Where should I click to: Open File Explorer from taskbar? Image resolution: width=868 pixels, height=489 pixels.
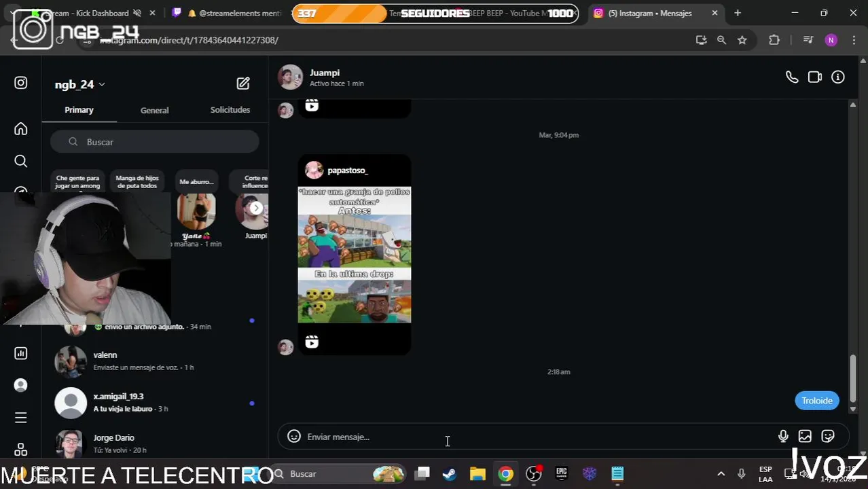pos(477,473)
